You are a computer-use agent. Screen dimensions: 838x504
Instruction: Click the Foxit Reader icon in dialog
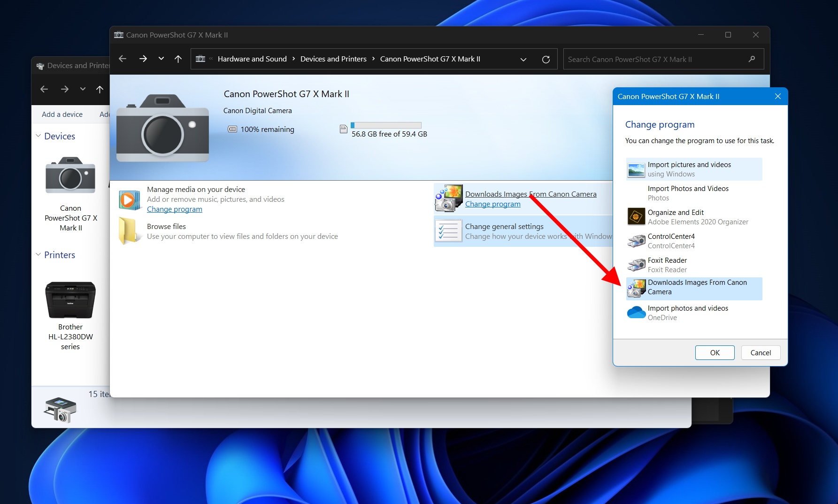click(x=636, y=265)
